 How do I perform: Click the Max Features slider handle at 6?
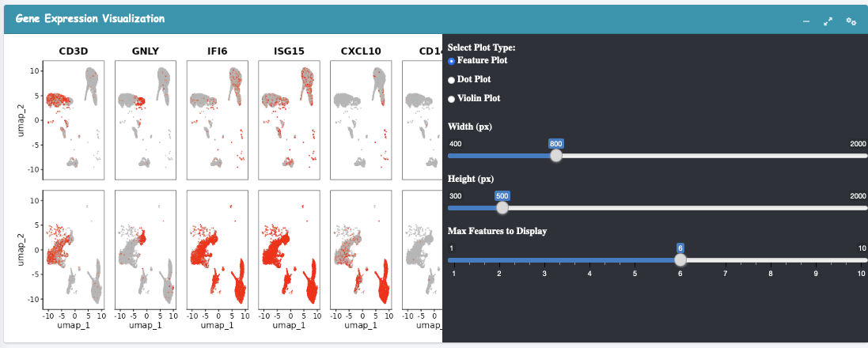680,259
